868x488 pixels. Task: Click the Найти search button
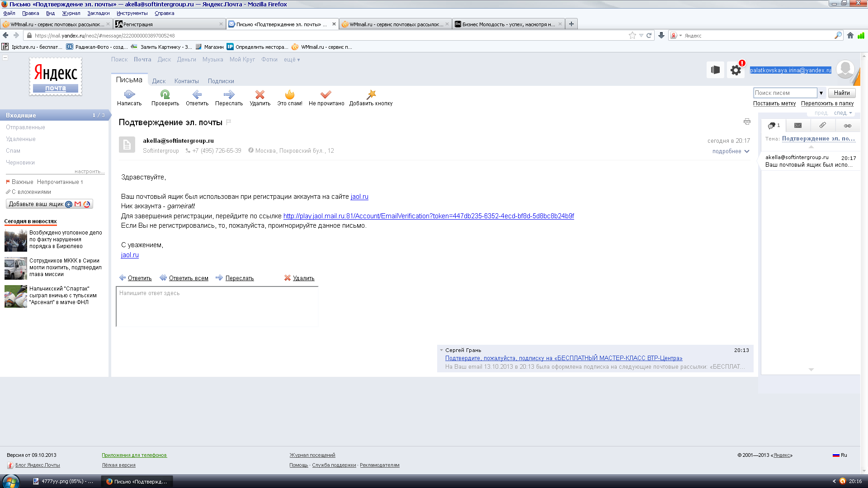(842, 93)
